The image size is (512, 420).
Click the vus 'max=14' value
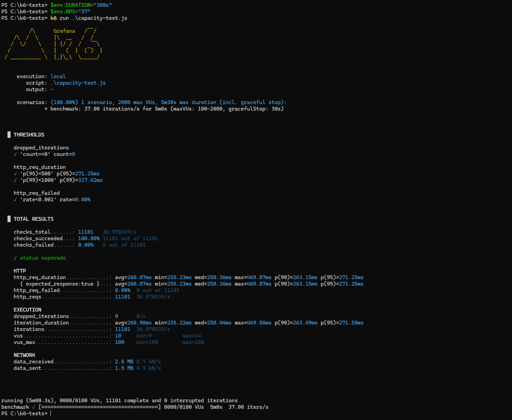(x=192, y=336)
